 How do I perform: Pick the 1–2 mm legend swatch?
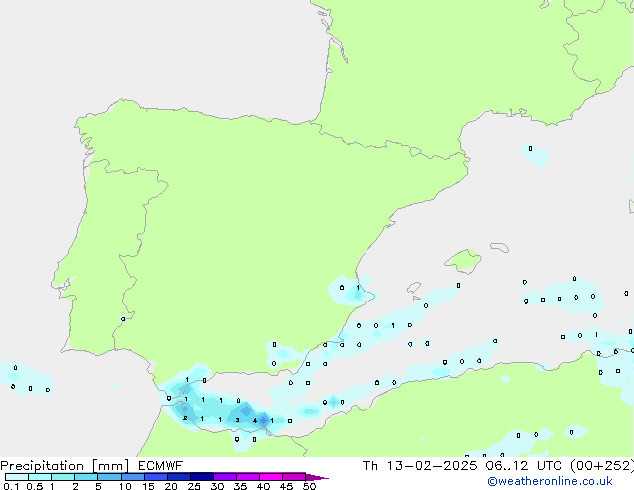coord(63,477)
